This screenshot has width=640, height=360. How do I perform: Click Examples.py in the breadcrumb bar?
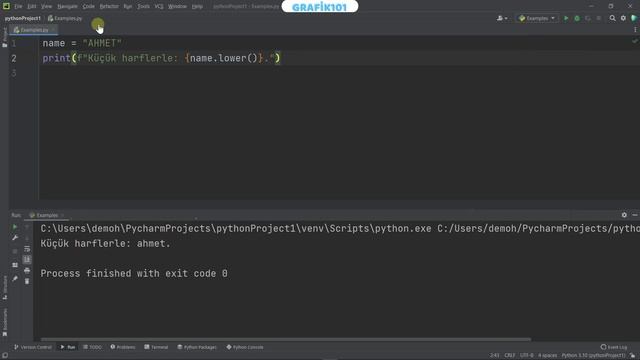pos(65,18)
